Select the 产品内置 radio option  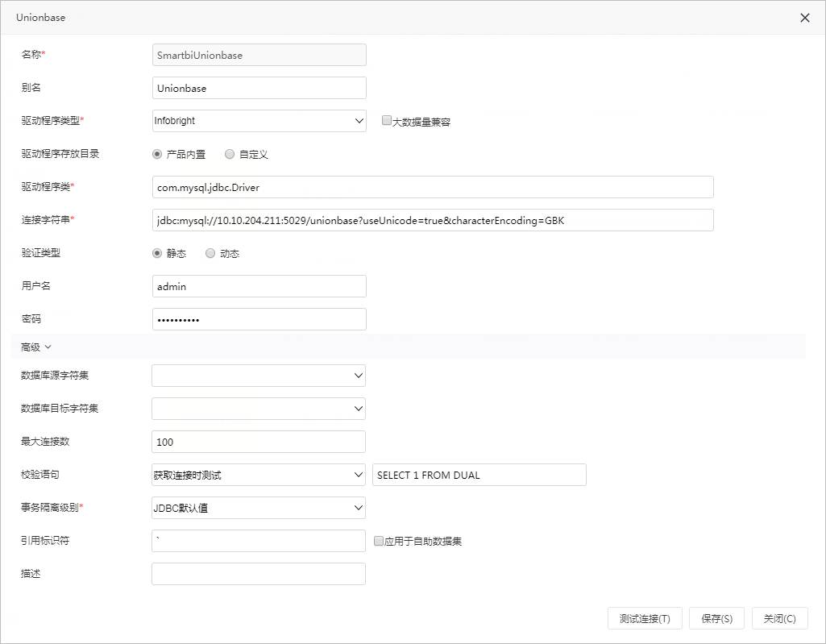pos(157,155)
